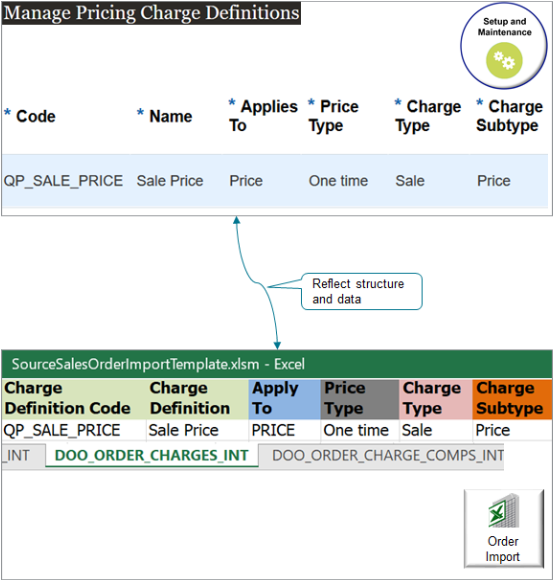Select the PRICE cell in Excel
The height and width of the screenshot is (581, 554).
click(285, 430)
